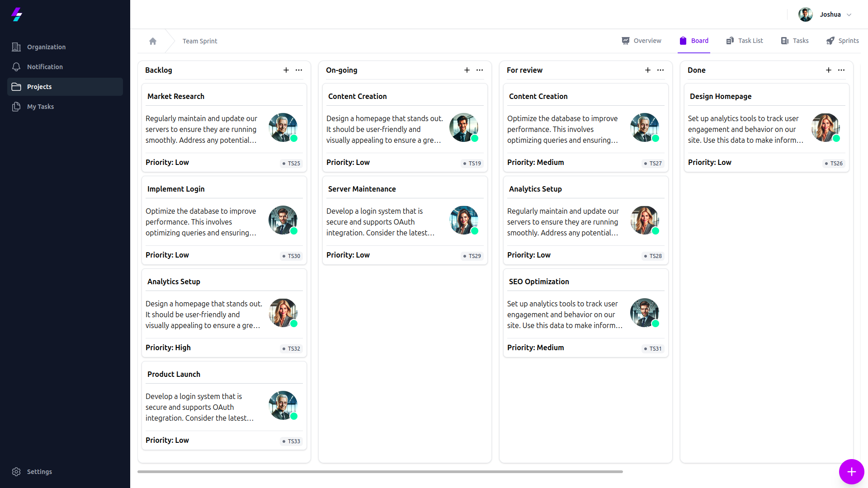The image size is (868, 488).
Task: Add a card to the Backlog column
Action: click(x=286, y=70)
